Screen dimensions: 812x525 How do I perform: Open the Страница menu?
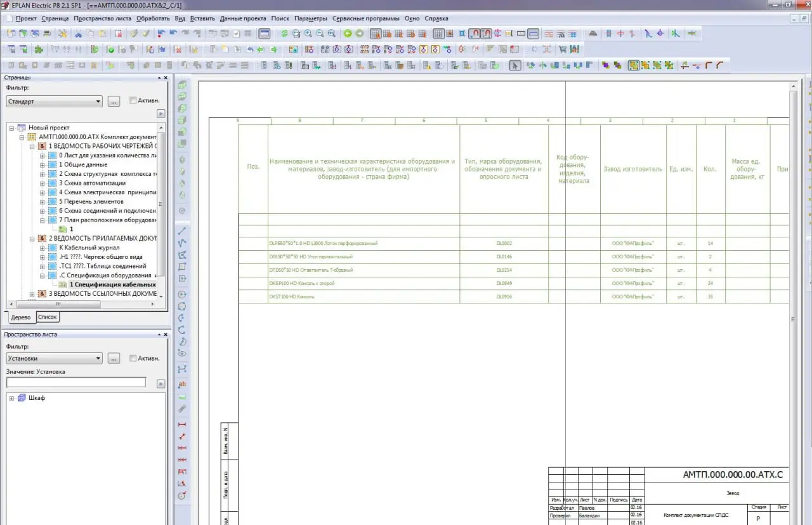[x=55, y=18]
